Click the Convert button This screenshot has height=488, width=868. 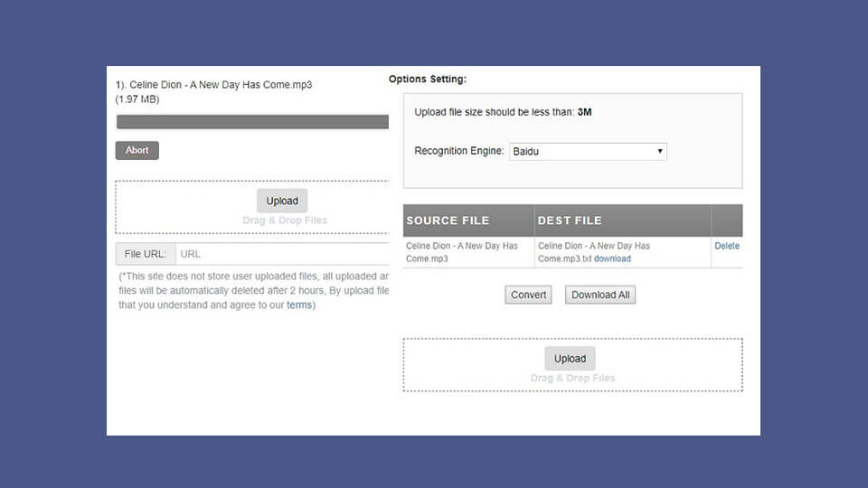pos(528,295)
